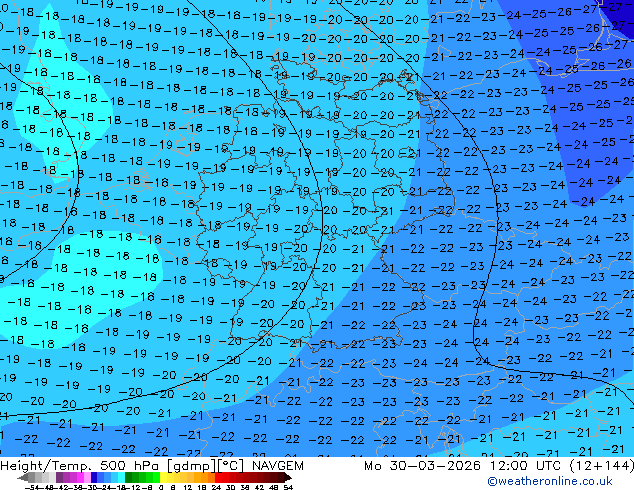634x490 pixels.
Task: Click the NAVGEM model name
Action: 277,466
